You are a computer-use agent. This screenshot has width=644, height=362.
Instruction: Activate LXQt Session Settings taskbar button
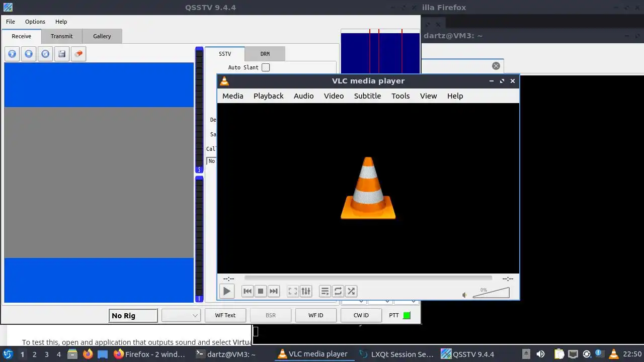[396, 354]
